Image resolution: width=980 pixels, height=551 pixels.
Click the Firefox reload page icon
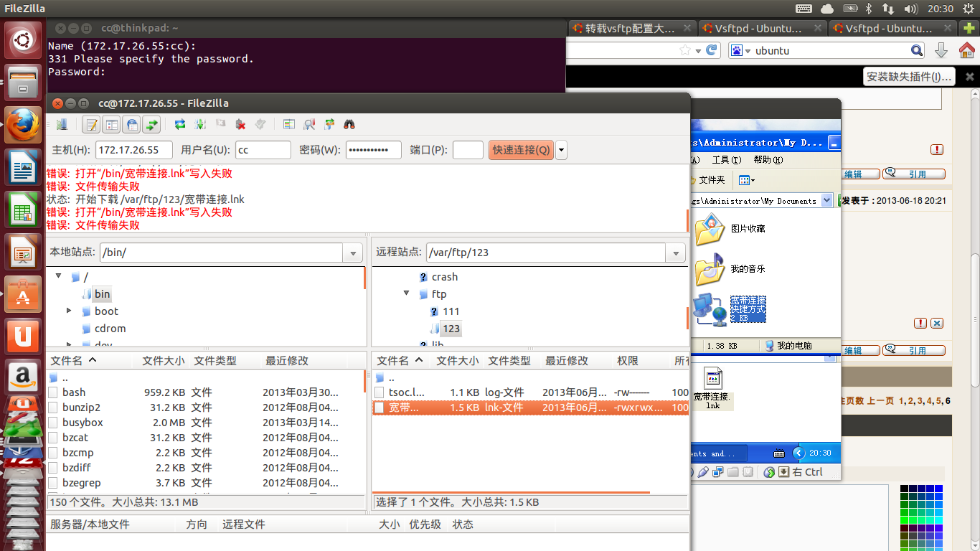(712, 50)
